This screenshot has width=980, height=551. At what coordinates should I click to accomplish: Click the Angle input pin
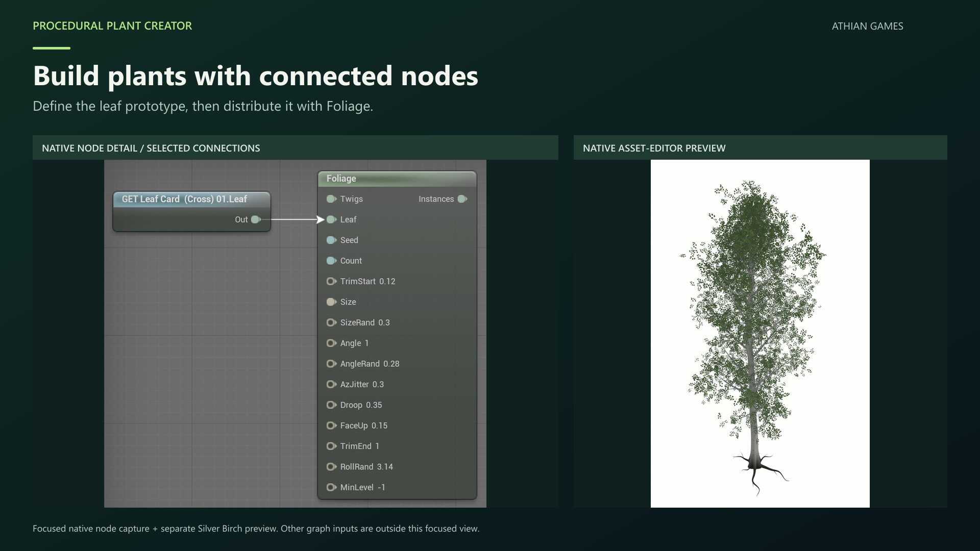(x=331, y=343)
